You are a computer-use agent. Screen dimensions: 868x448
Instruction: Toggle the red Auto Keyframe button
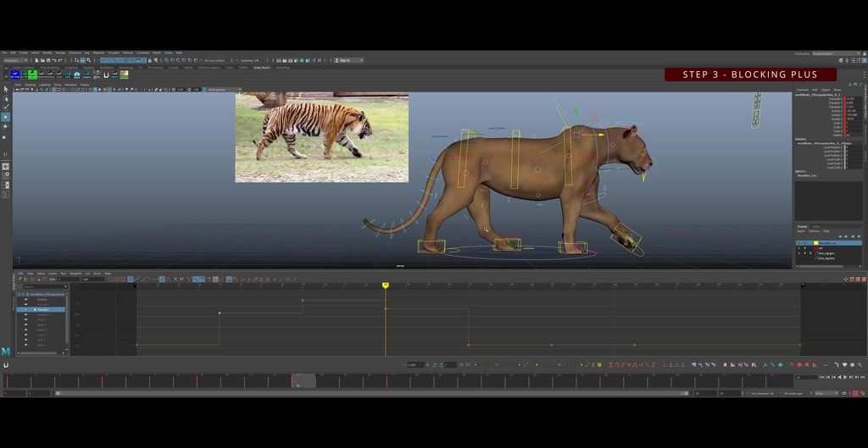(855, 394)
